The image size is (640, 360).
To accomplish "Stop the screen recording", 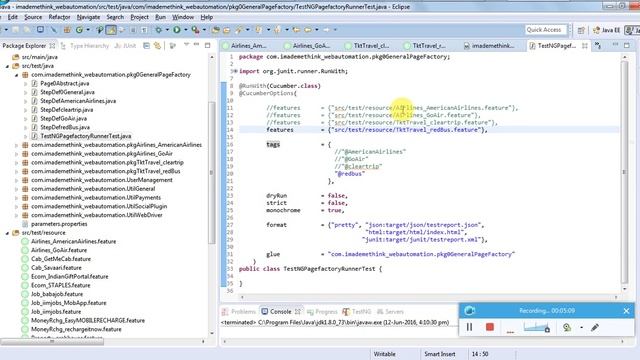I will 490,327.
